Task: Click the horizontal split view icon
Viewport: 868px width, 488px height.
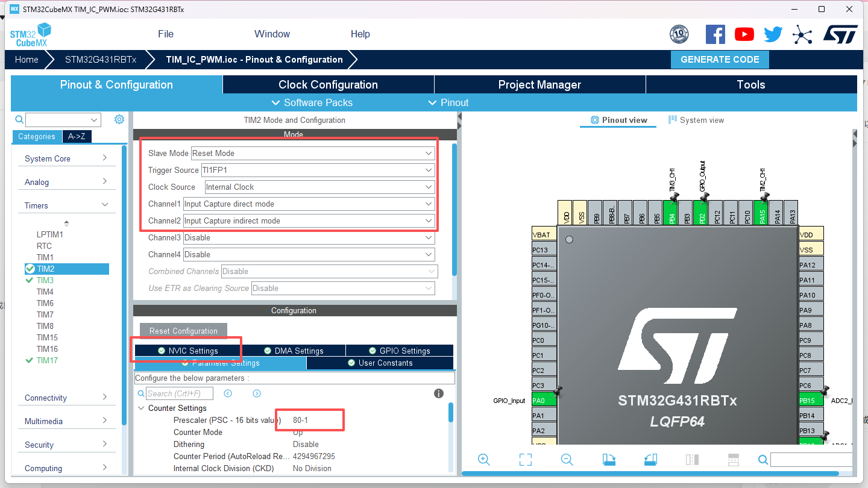Action: pos(734,460)
